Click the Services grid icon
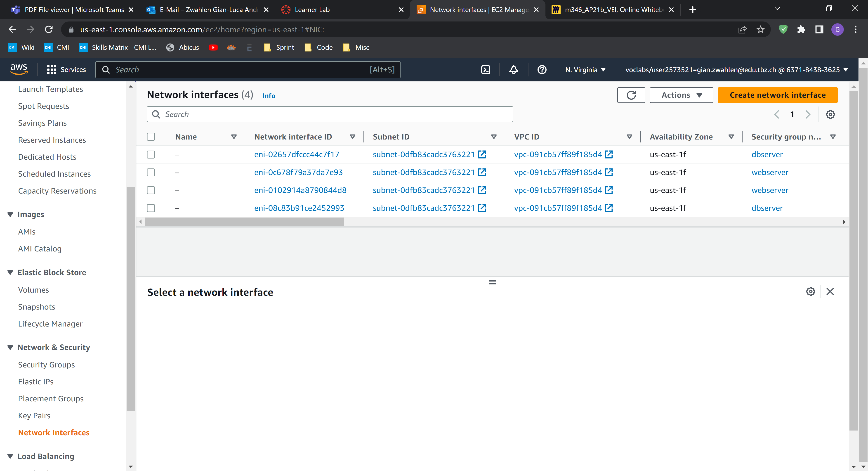868x471 pixels. point(51,70)
